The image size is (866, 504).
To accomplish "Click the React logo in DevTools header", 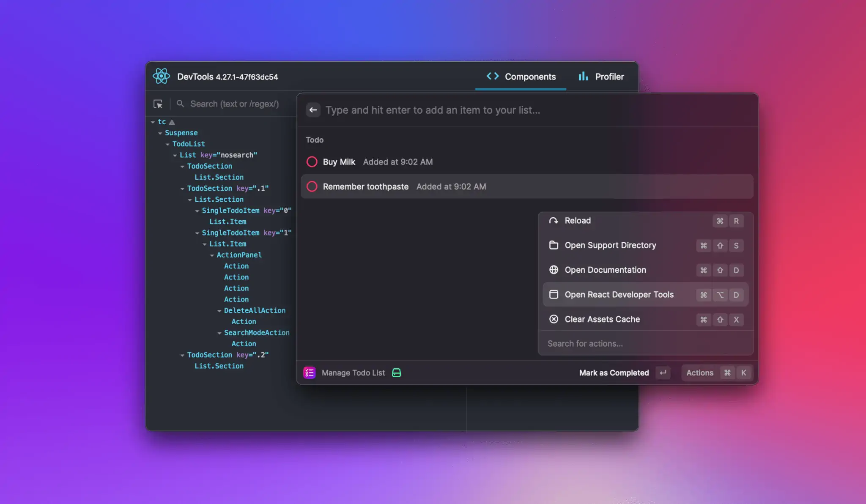I will tap(161, 76).
